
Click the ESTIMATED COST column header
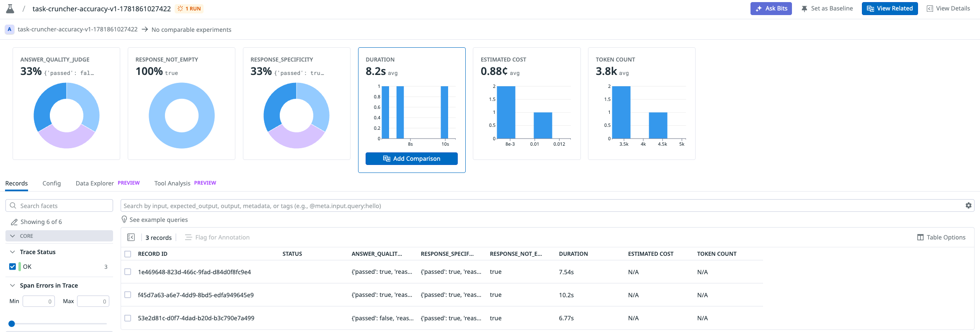tap(651, 254)
